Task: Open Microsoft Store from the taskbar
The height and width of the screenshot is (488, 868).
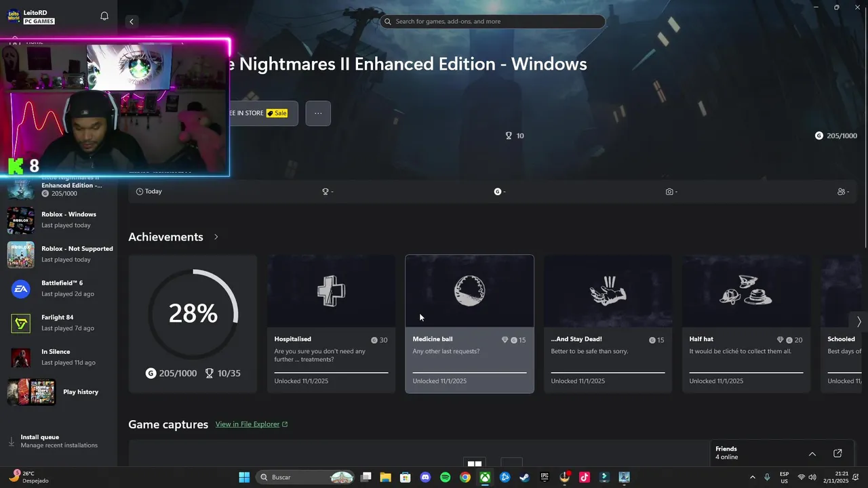Action: click(x=405, y=477)
